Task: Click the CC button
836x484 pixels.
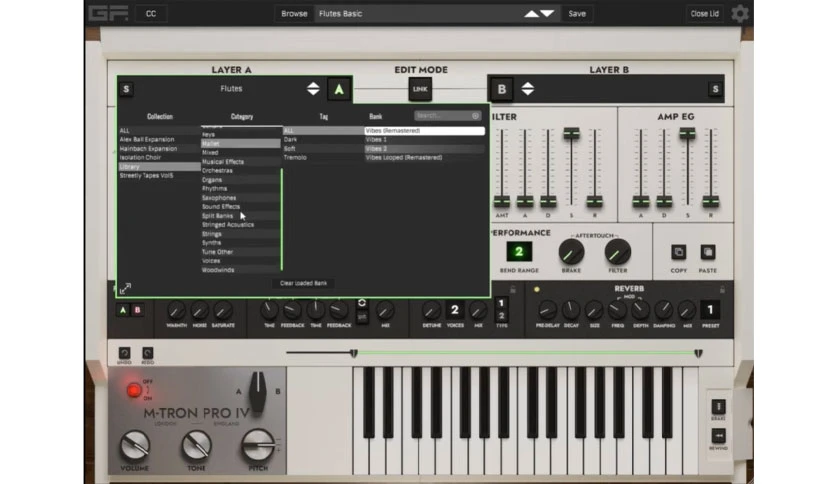Action: pos(151,14)
